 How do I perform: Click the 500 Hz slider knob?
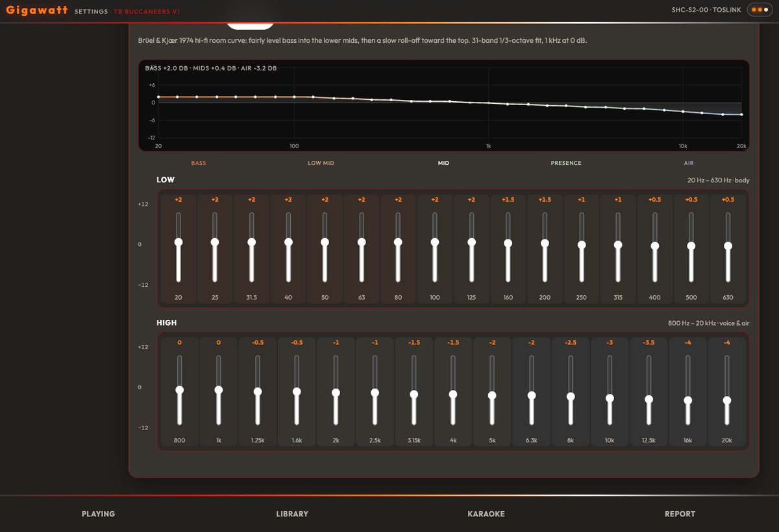click(691, 246)
